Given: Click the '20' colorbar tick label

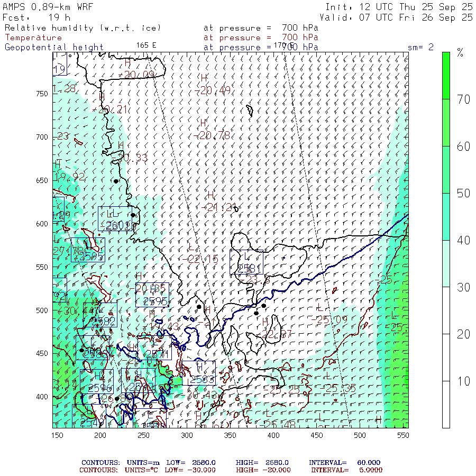Looking at the screenshot, I should [463, 334].
